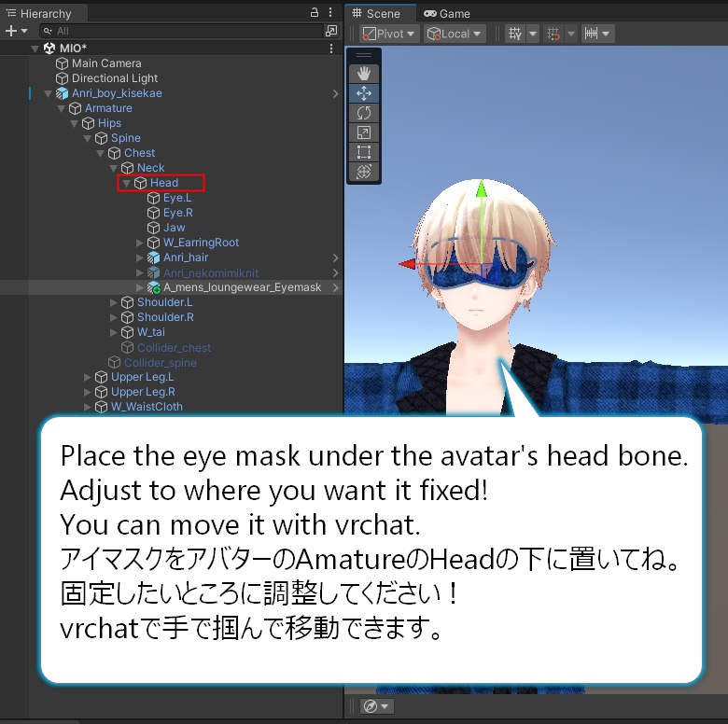
Task: Select Collider_spine object
Action: (161, 362)
